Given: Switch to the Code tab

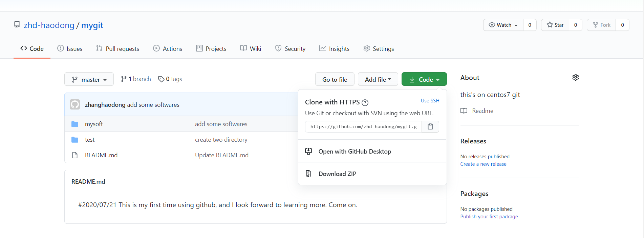Looking at the screenshot, I should click(32, 48).
